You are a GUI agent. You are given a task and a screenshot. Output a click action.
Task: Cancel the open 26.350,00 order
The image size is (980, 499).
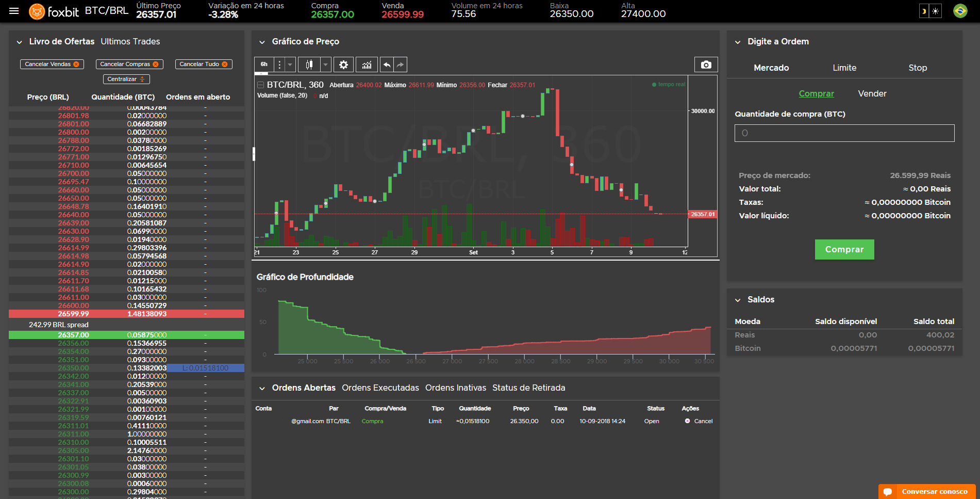699,421
